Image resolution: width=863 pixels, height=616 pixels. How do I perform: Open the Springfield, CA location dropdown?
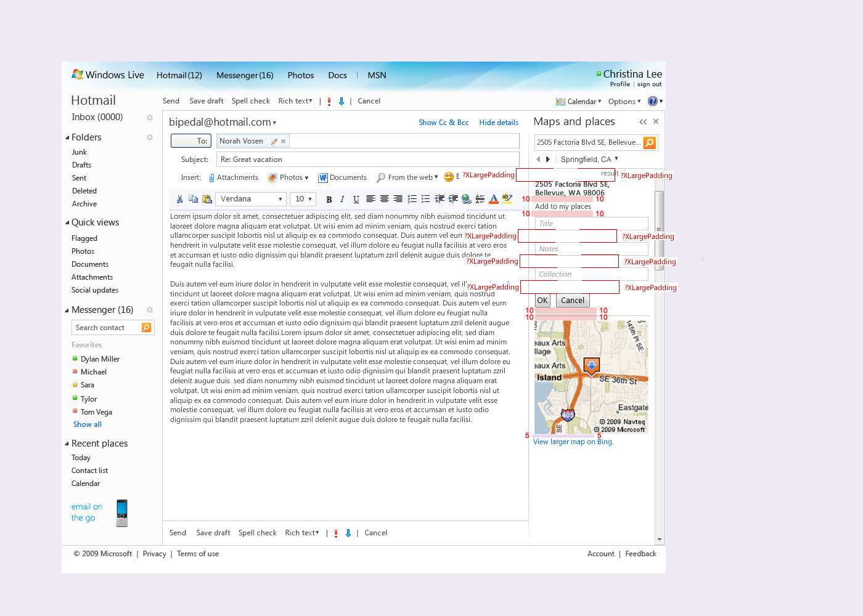click(x=616, y=159)
